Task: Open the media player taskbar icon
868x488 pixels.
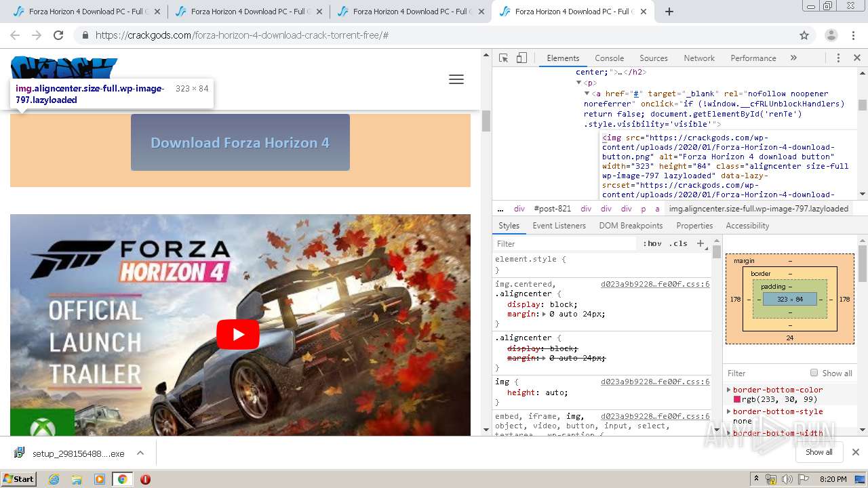Action: click(100, 479)
